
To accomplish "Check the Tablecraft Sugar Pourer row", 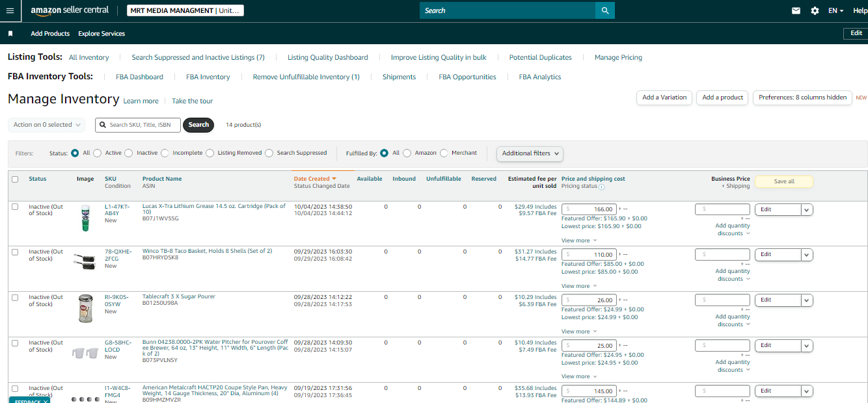I will click(15, 298).
